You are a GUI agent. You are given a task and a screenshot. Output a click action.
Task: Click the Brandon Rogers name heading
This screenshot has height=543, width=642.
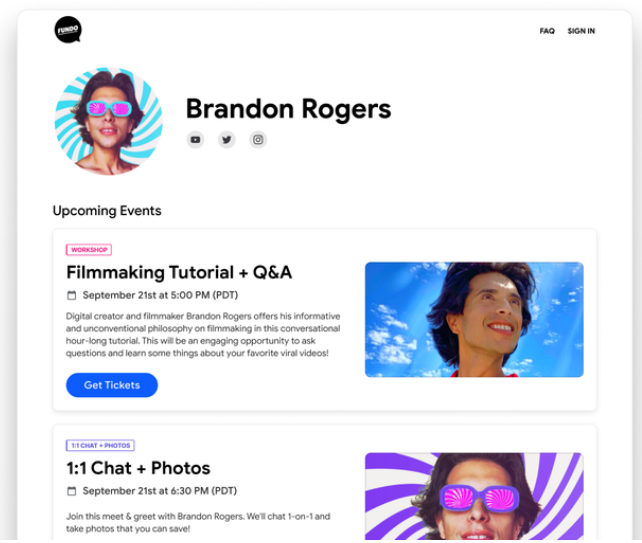point(288,109)
